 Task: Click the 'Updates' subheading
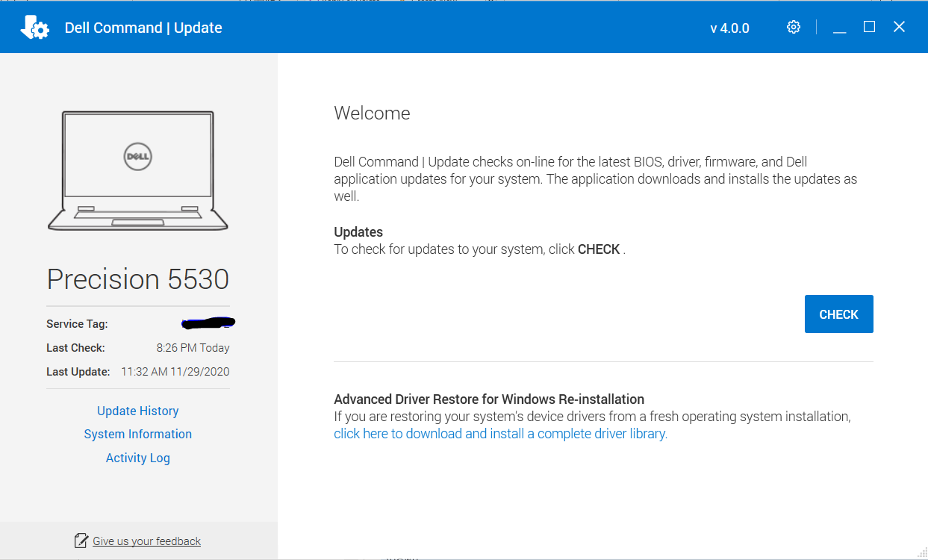358,232
